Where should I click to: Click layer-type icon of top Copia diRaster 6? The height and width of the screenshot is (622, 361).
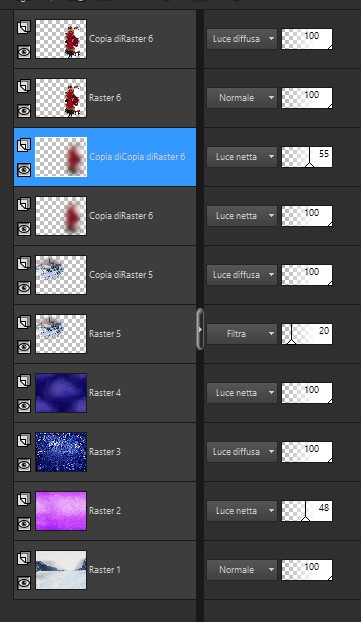point(24,27)
